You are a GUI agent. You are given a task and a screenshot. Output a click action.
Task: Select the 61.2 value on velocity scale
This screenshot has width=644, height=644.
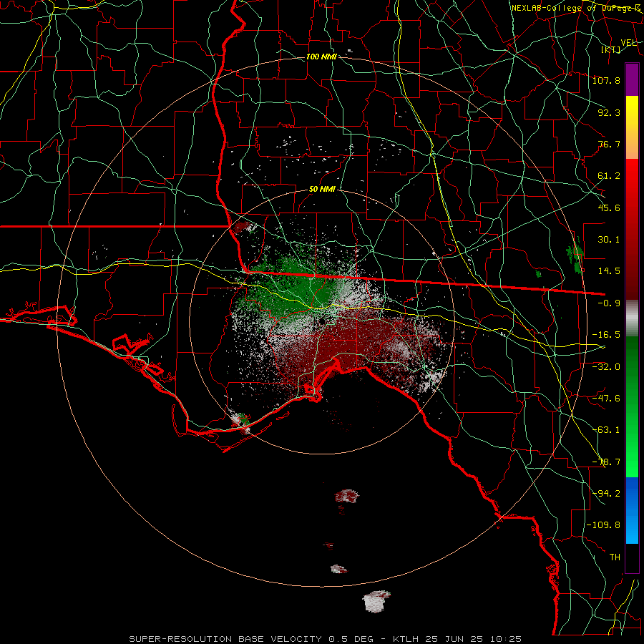[609, 176]
